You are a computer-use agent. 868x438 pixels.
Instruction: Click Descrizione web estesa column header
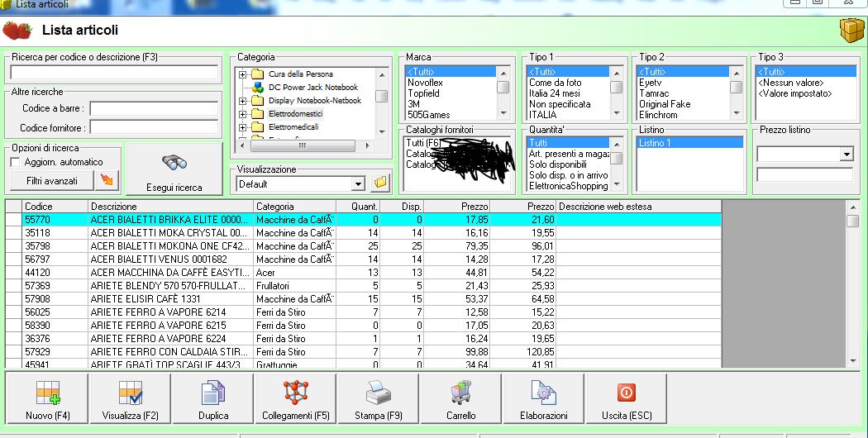(x=639, y=207)
